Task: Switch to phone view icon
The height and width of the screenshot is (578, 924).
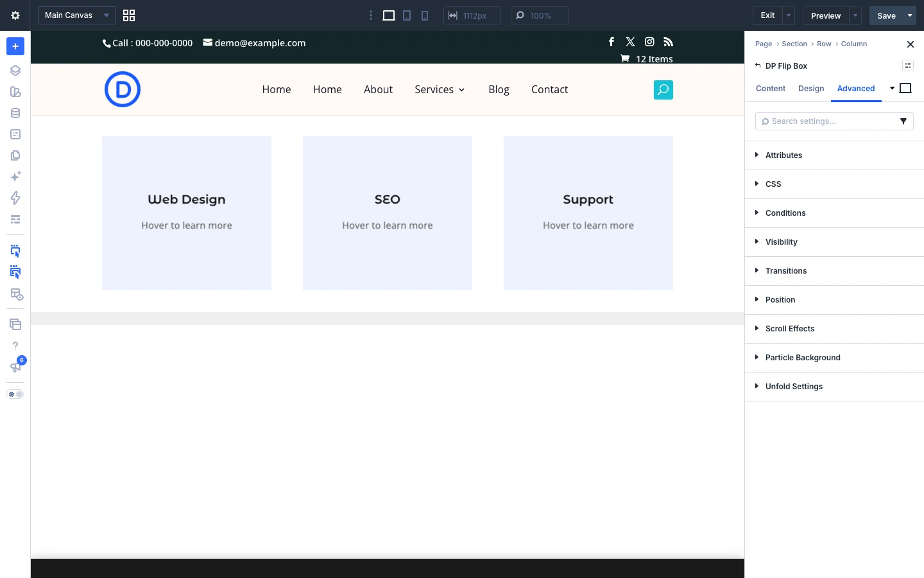Action: click(x=425, y=15)
